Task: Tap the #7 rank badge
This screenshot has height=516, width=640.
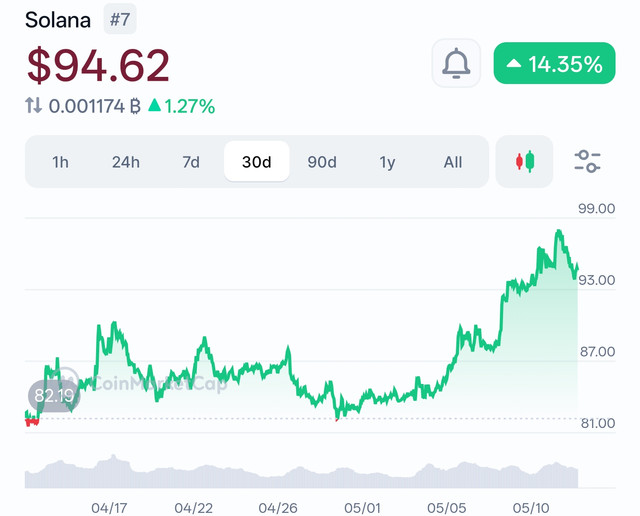Action: tap(120, 19)
